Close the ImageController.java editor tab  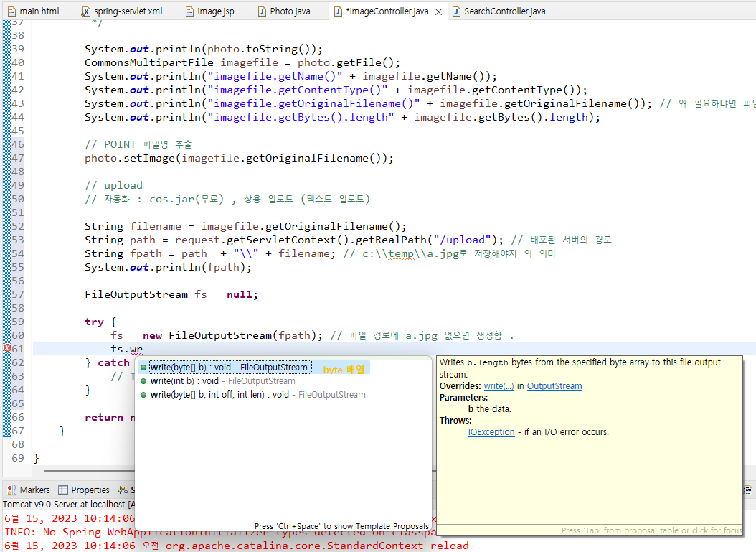(439, 11)
